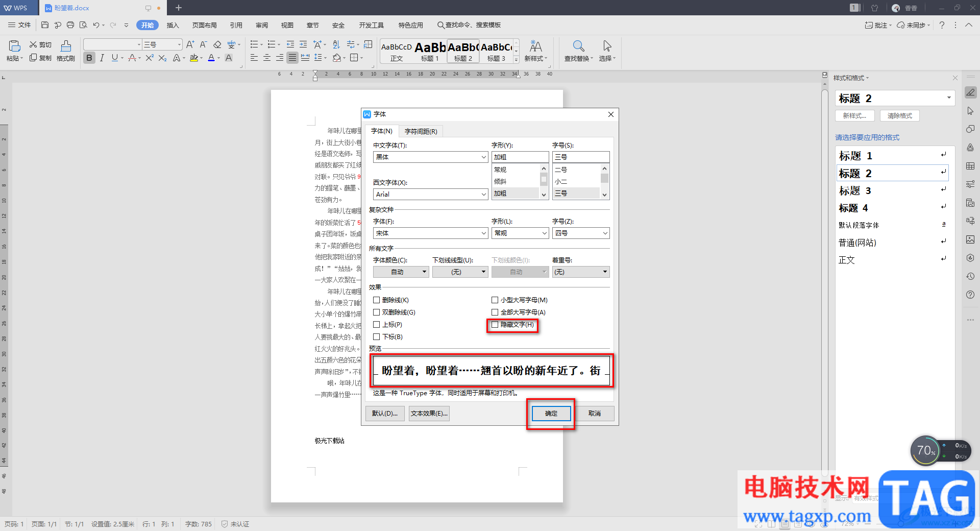980x531 pixels.
Task: Click the superscript X² icon
Action: [x=150, y=58]
